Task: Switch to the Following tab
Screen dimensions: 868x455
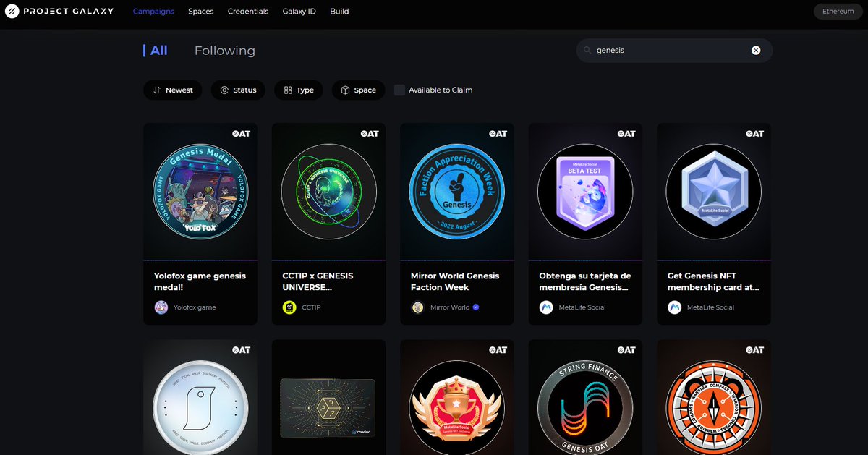Action: [225, 51]
